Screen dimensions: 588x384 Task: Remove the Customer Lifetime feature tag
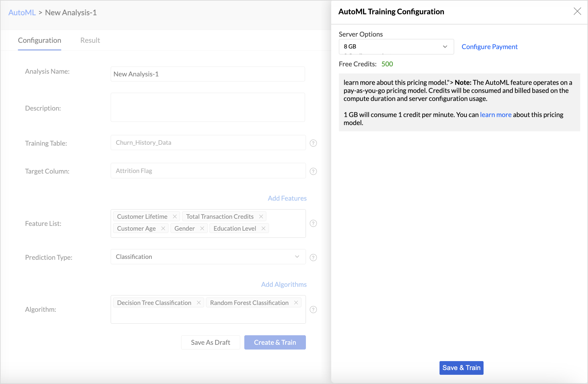click(x=175, y=216)
